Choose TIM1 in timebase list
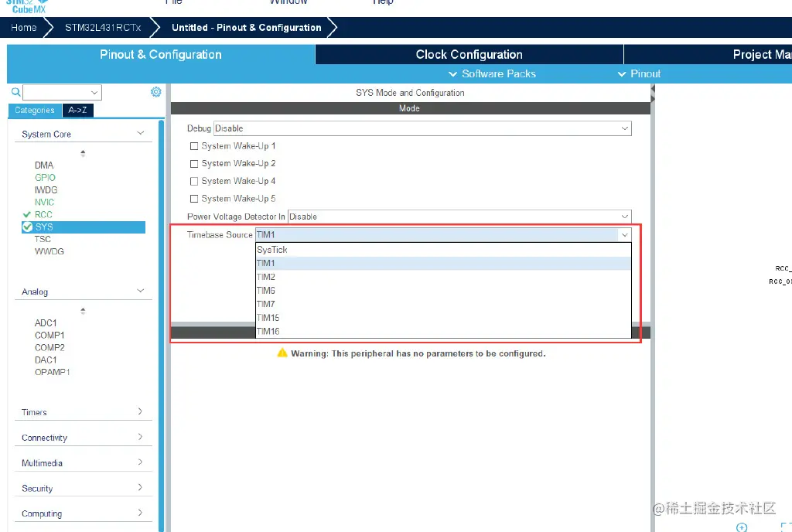792x532 pixels. [x=443, y=264]
